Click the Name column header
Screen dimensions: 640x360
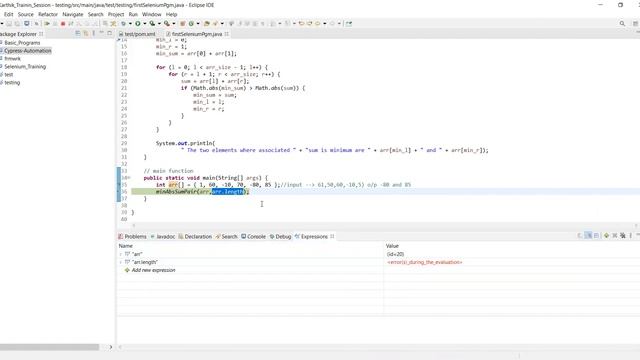click(x=125, y=246)
